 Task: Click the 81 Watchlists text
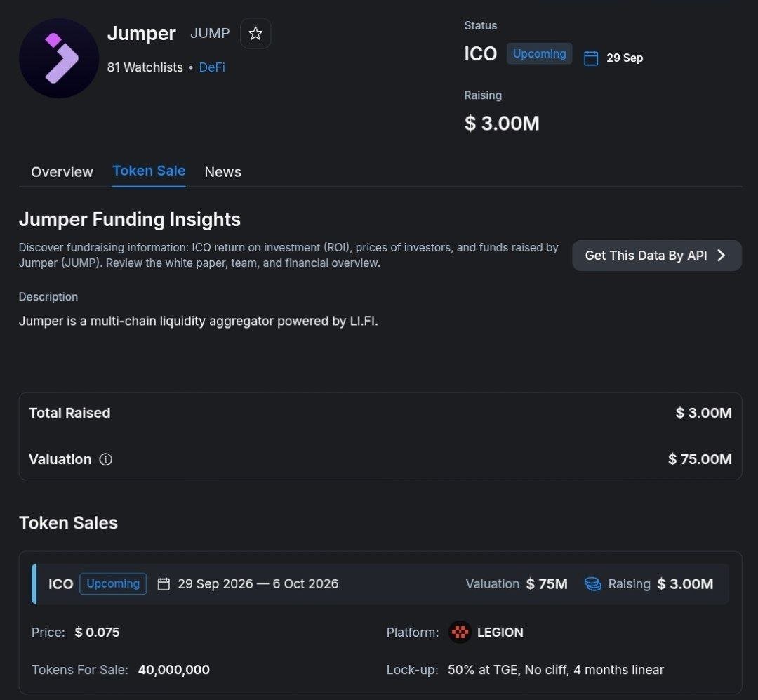click(x=145, y=67)
